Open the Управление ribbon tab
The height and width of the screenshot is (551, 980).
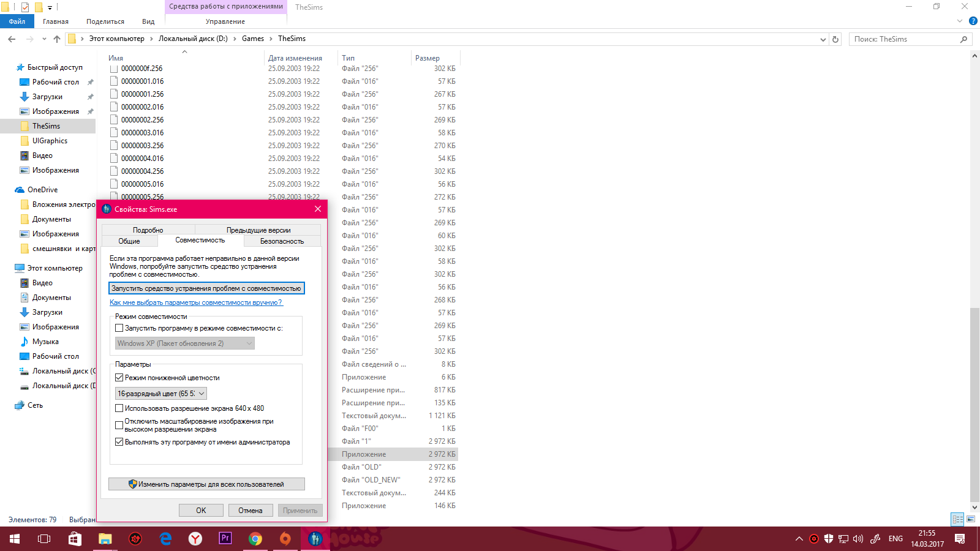225,21
